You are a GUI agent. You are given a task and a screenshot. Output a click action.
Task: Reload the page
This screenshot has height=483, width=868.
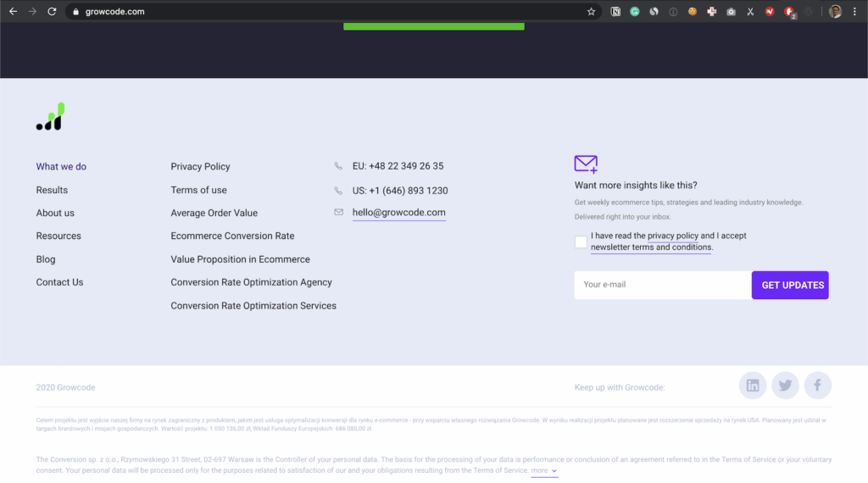click(52, 11)
